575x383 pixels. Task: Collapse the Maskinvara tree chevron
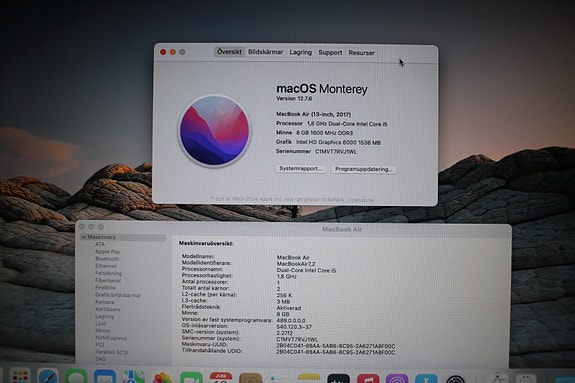pos(84,237)
